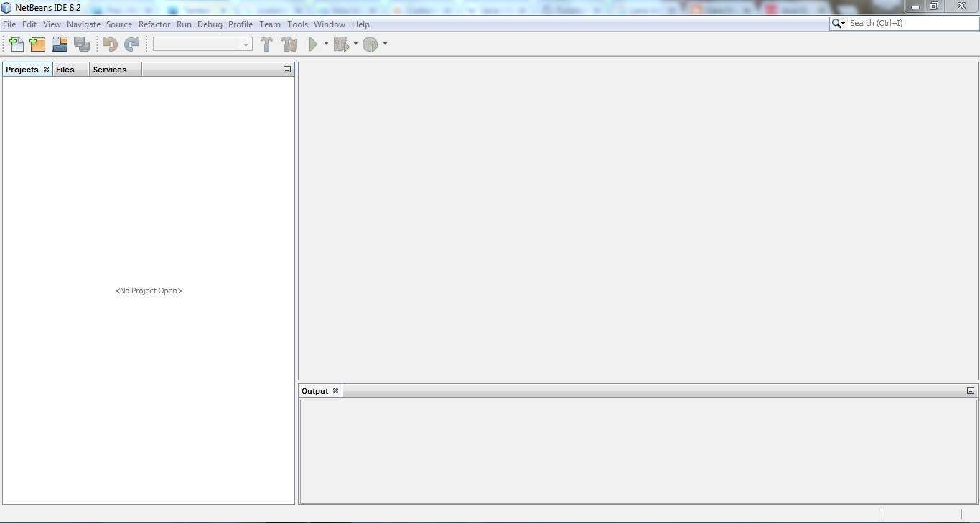Open the Refactor menu
This screenshot has height=523, width=980.
(x=154, y=24)
